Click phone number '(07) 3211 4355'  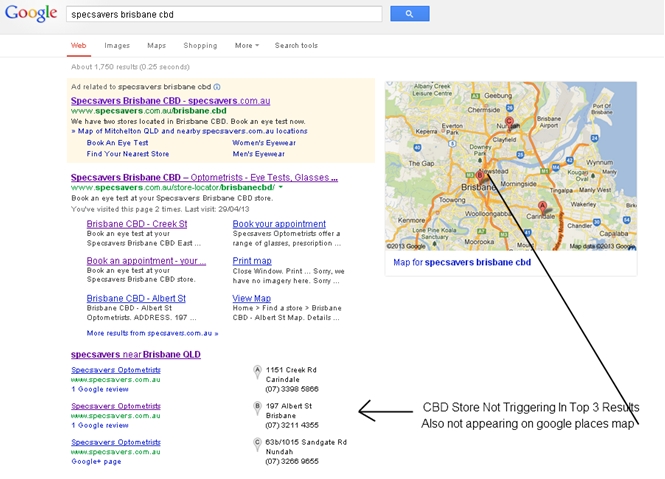[292, 425]
